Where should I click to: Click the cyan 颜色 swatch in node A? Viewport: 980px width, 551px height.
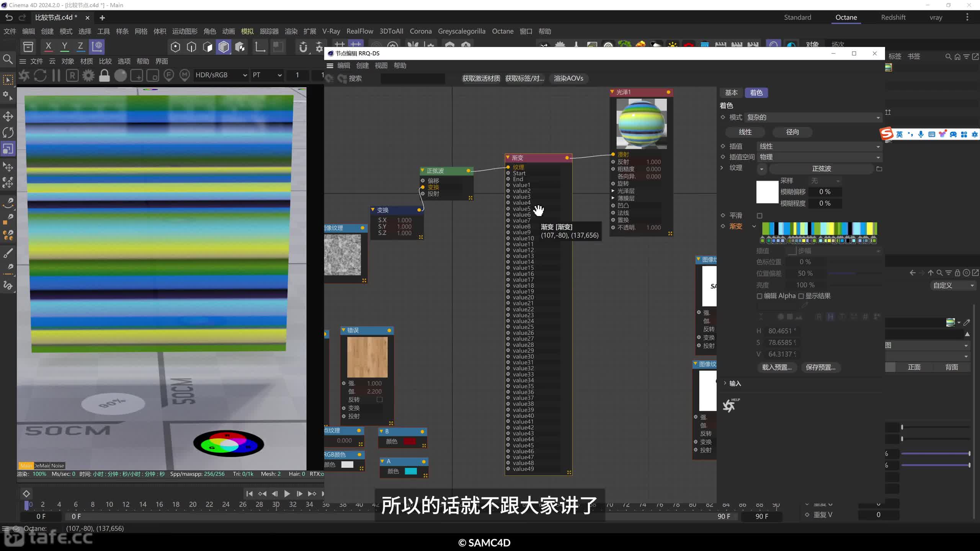pos(411,471)
